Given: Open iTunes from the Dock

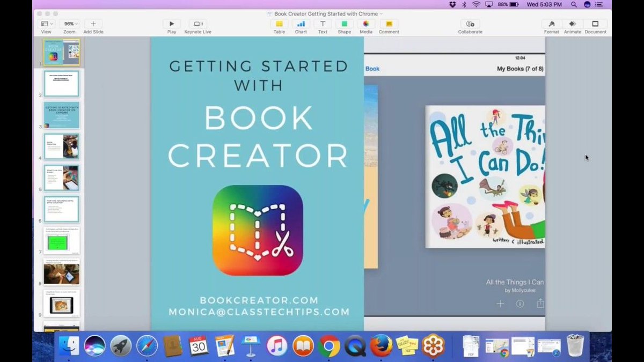Looking at the screenshot, I should coord(277,346).
